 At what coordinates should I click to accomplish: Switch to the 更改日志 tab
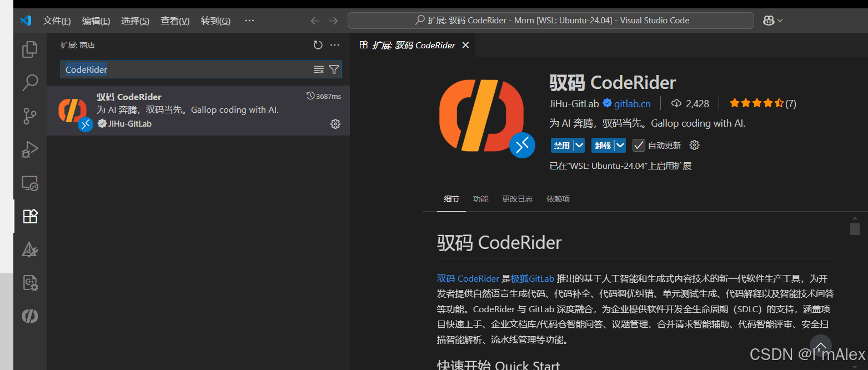click(517, 198)
